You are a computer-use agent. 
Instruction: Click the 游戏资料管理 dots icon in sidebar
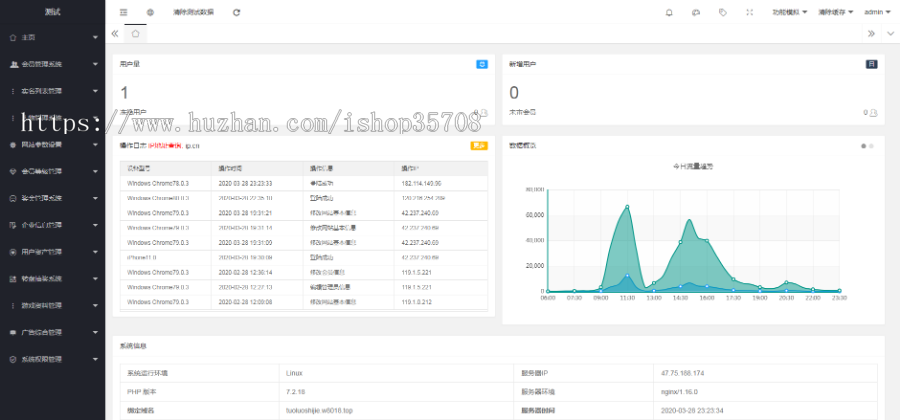pos(13,305)
